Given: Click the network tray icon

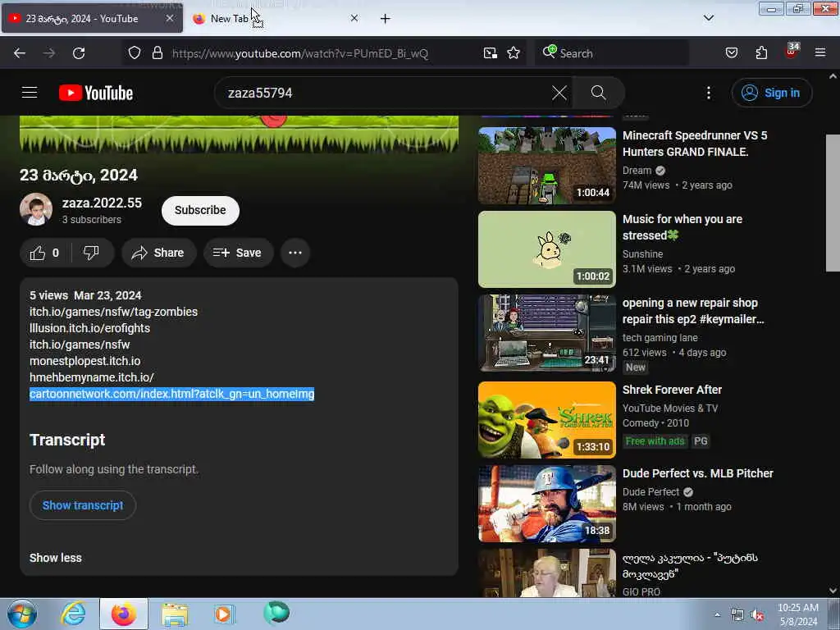Looking at the screenshot, I should (x=737, y=615).
